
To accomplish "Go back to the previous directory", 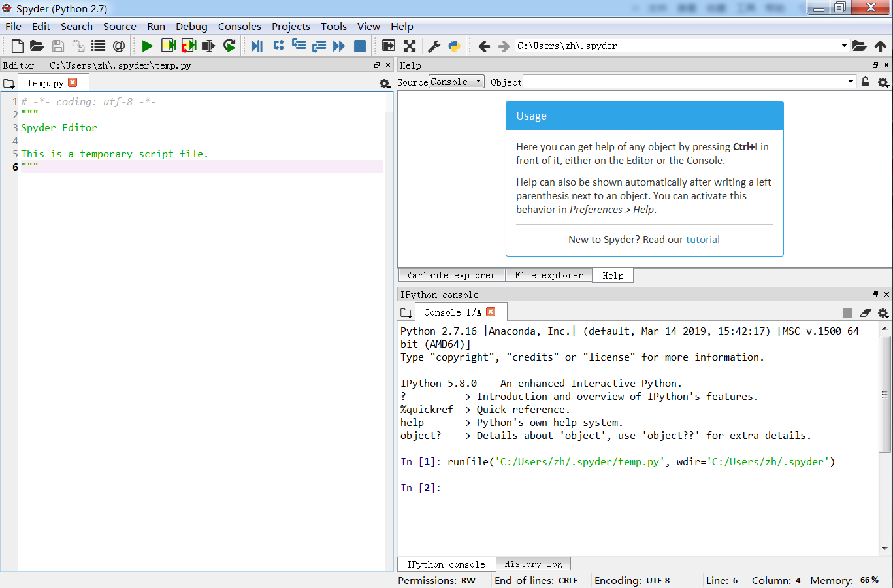I will pyautogui.click(x=484, y=46).
